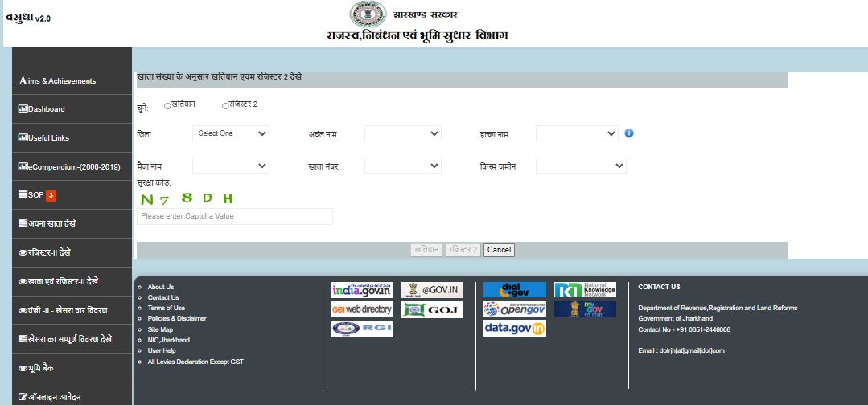Open Aims & Achievements in sidebar
The height and width of the screenshot is (405, 868).
(72, 81)
